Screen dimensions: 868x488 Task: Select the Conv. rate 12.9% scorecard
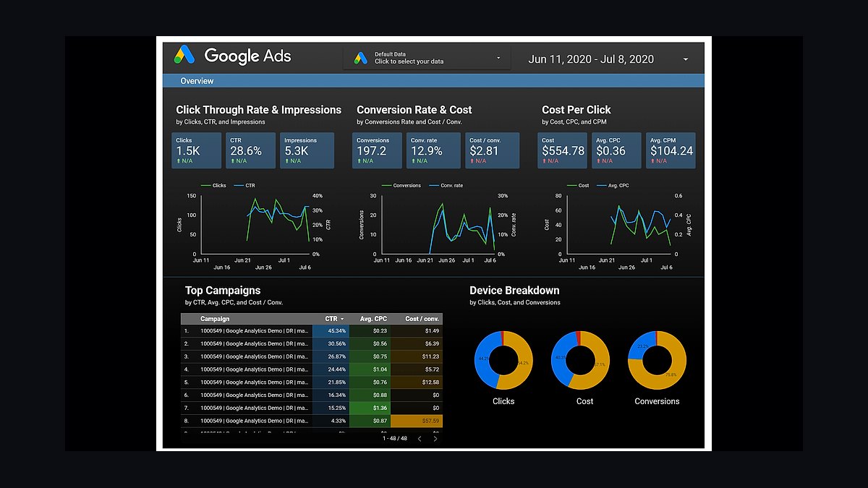432,150
